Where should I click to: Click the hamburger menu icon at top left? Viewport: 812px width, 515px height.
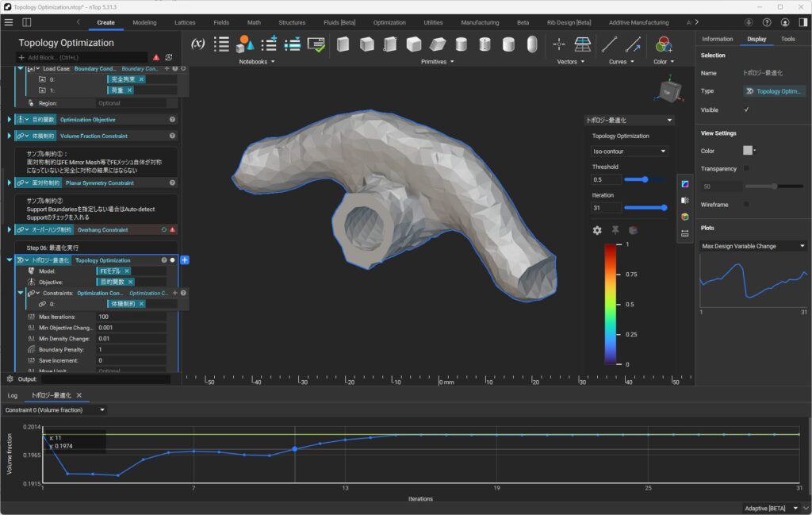(9, 22)
